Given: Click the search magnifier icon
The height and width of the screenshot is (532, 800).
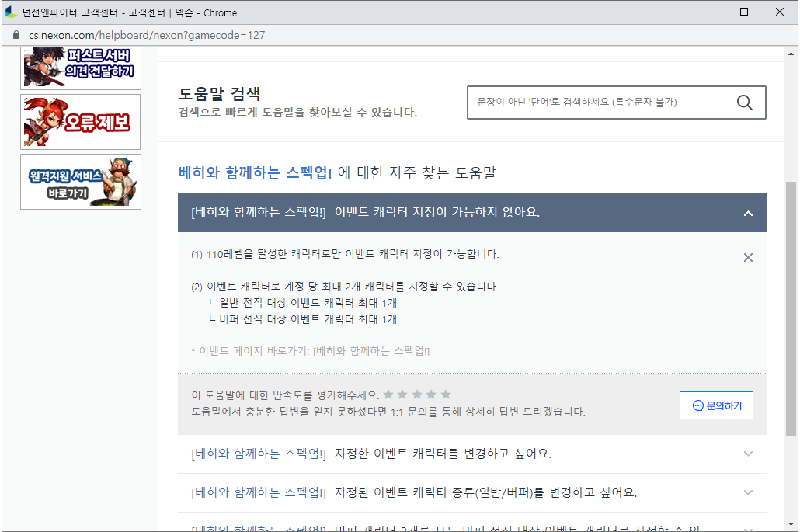Looking at the screenshot, I should [744, 103].
